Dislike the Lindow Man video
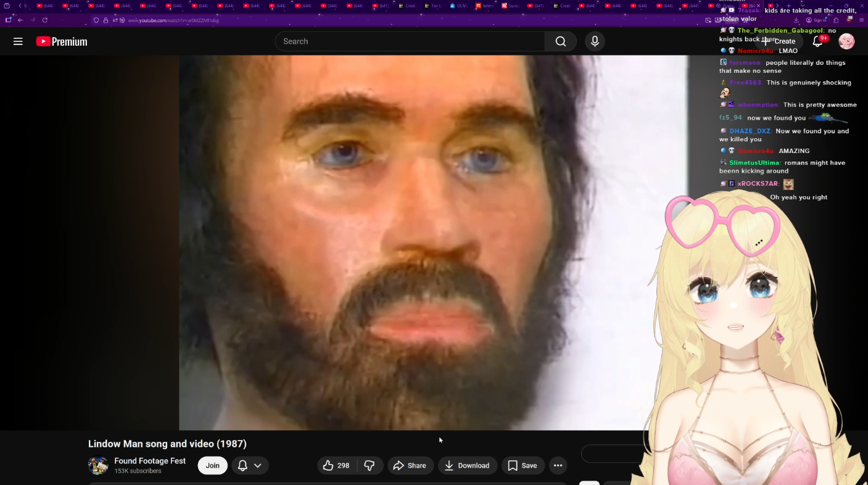 tap(370, 465)
